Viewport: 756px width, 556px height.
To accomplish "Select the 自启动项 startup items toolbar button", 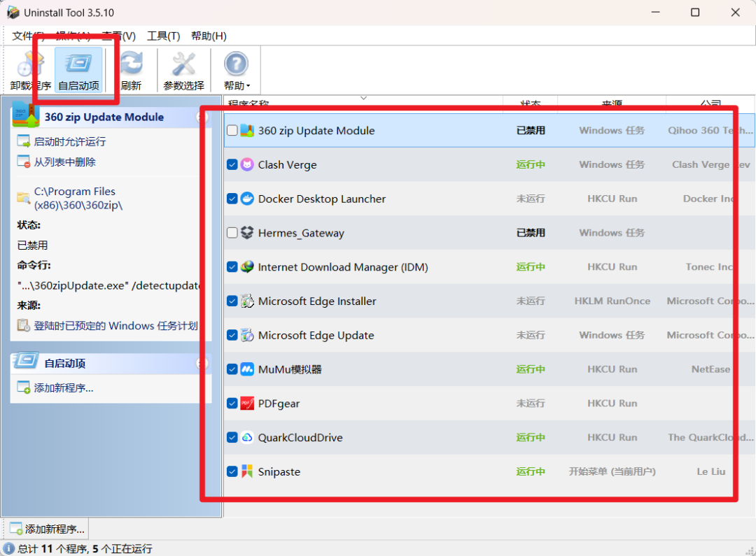I will pyautogui.click(x=78, y=71).
